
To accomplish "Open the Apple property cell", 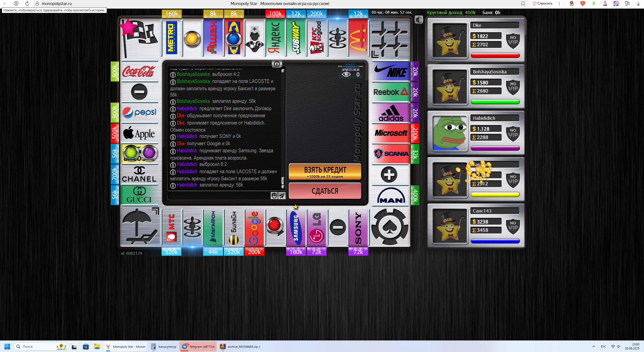I will click(139, 133).
